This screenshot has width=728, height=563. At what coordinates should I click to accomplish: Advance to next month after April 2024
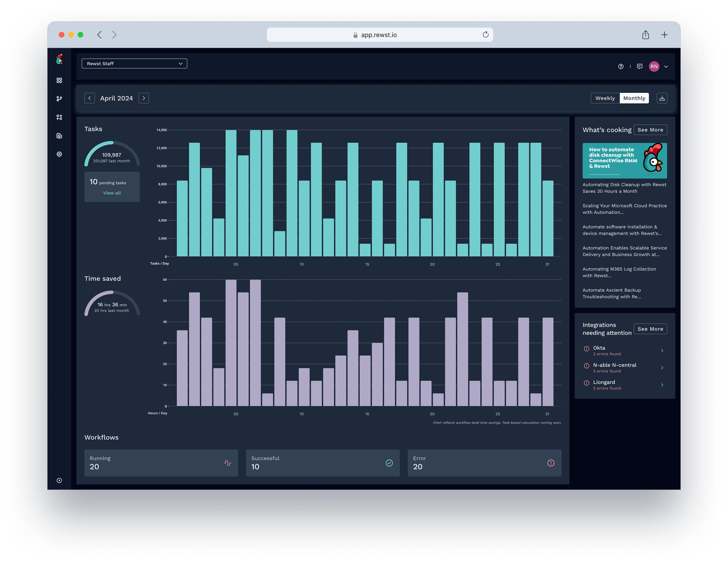coord(144,98)
